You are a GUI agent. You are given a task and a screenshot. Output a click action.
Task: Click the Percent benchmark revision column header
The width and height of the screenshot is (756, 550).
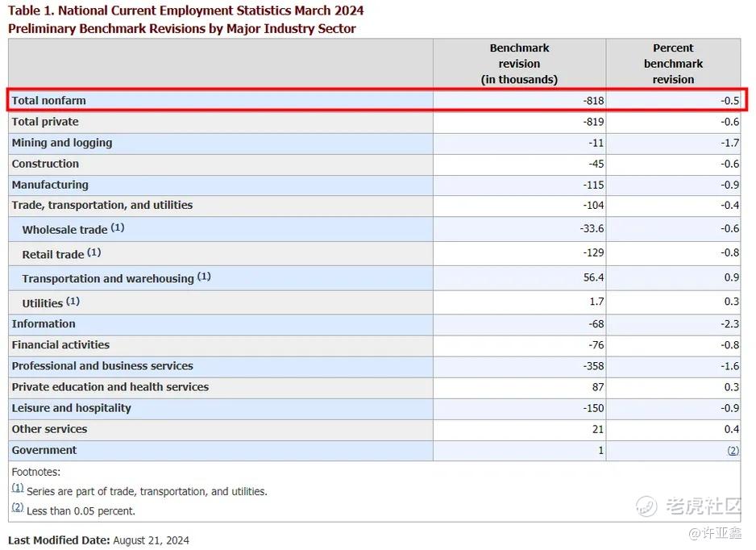coord(673,64)
